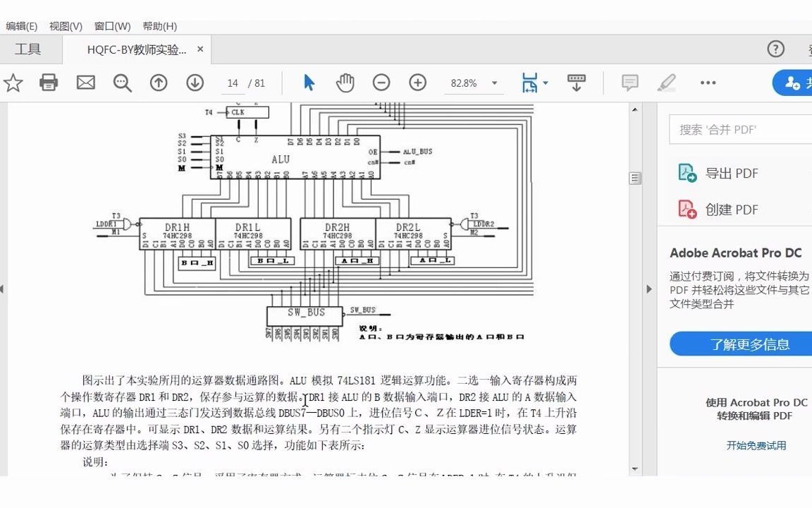
Task: Expand the page fit options dropdown
Action: coord(544,83)
